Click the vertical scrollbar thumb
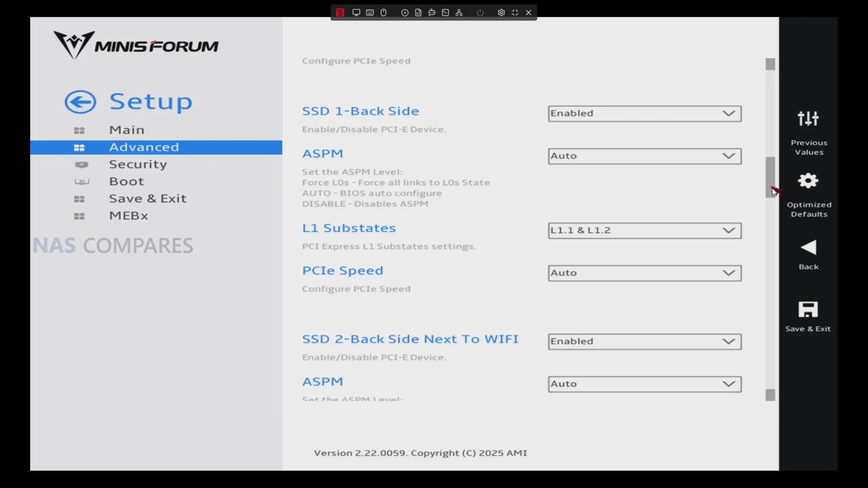The image size is (868, 488). (x=770, y=177)
